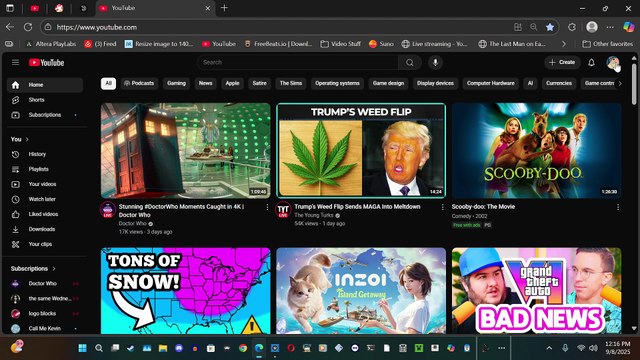Expand the Subscriptions section header
Screen dimensions: 640x360
33,269
